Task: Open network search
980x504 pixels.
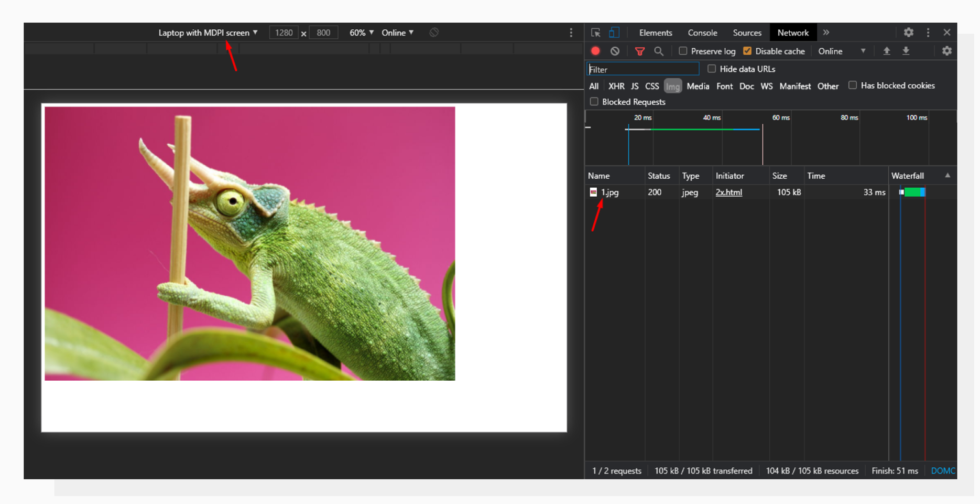Action: (x=659, y=51)
